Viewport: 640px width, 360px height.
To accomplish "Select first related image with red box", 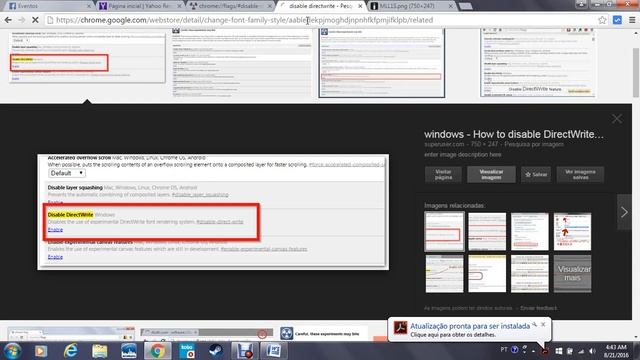I will click(x=444, y=231).
